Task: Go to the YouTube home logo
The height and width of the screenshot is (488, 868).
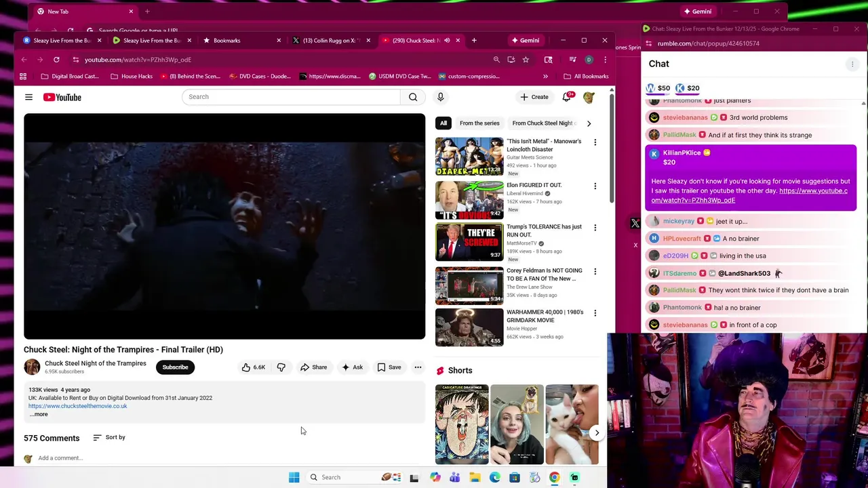Action: tap(62, 97)
